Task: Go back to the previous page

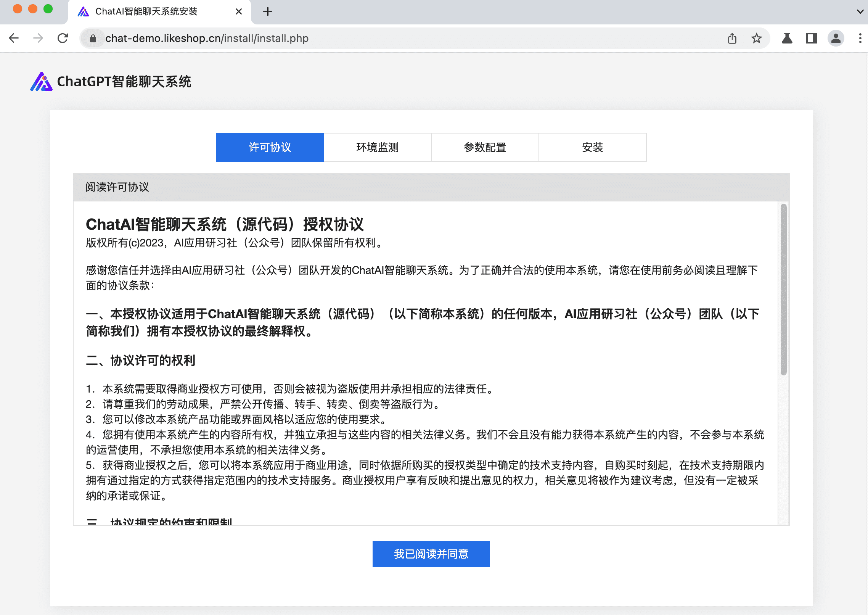Action: point(14,38)
